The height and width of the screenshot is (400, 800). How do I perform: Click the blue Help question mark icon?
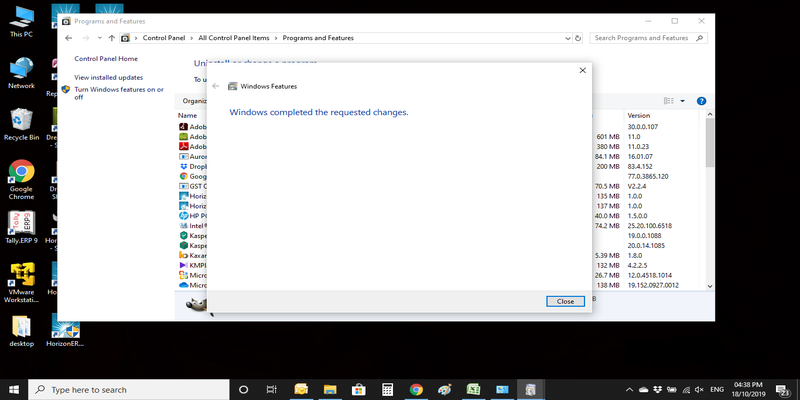click(702, 101)
